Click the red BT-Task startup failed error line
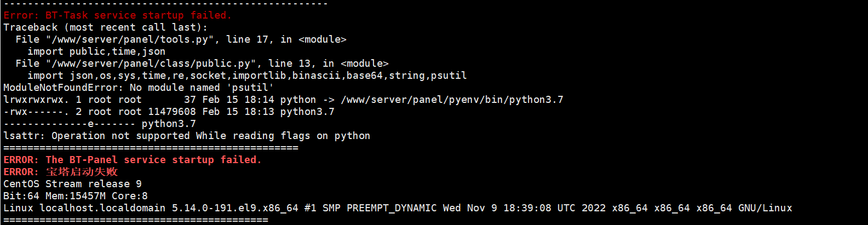868x225 pixels. click(117, 15)
